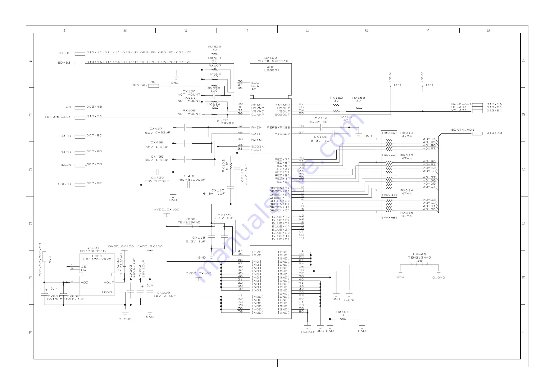Click capacitor label CX114
Image resolution: width=555 pixels, height=392 pixels.
click(321, 118)
